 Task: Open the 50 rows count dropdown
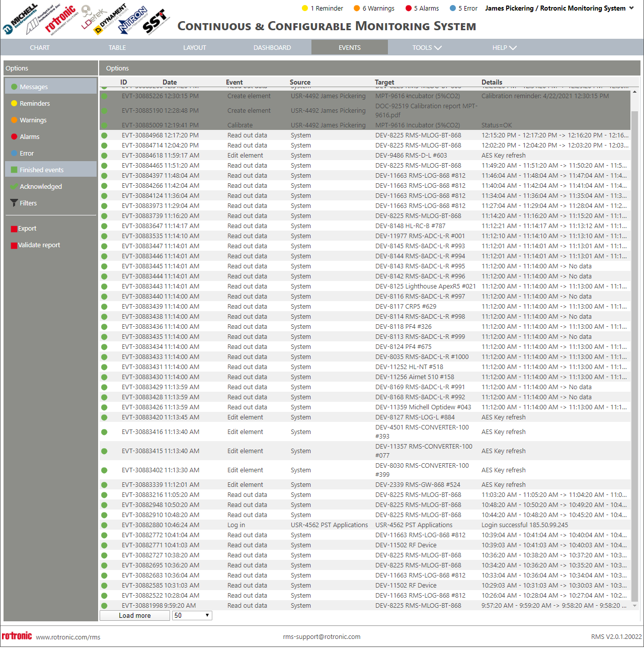click(x=192, y=615)
